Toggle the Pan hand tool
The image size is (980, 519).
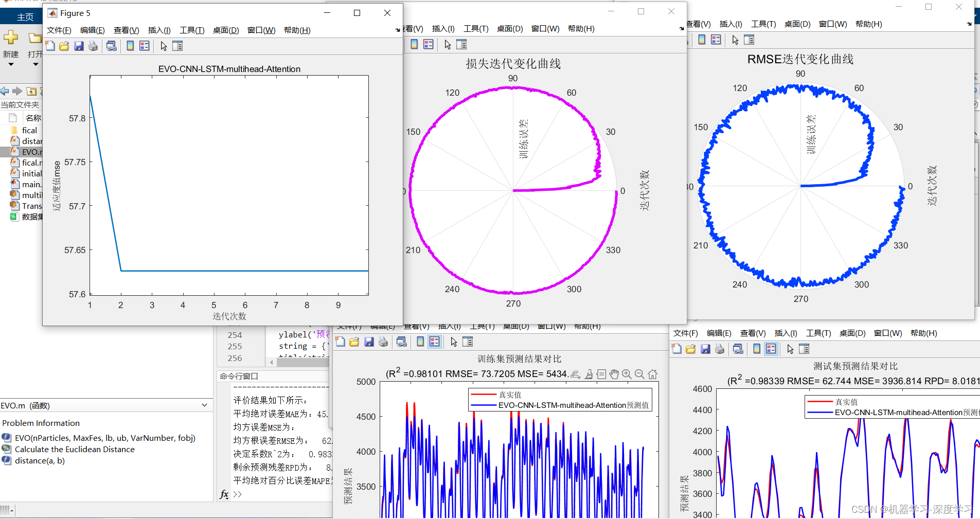(x=615, y=374)
